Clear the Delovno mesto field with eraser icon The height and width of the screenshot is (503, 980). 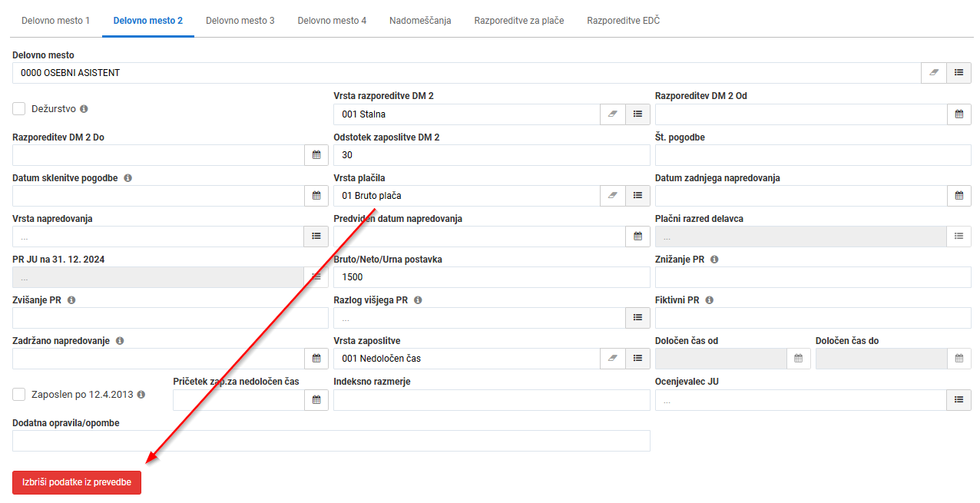[x=934, y=73]
